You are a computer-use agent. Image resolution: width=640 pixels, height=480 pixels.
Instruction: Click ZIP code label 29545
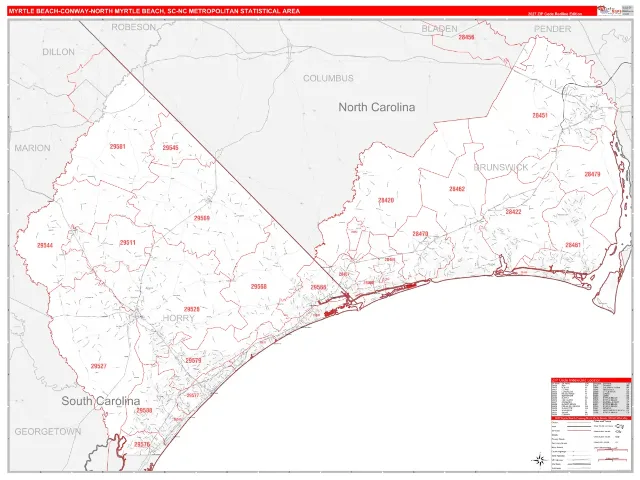coord(171,148)
